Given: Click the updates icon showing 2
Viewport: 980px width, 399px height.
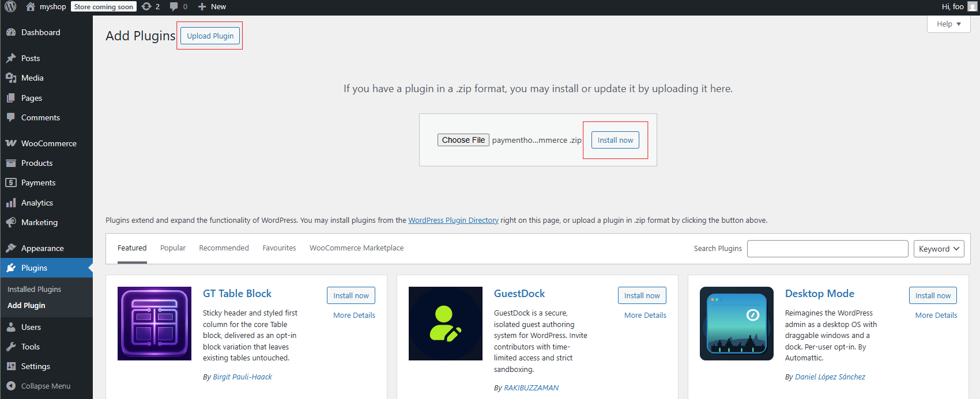Looking at the screenshot, I should point(146,6).
